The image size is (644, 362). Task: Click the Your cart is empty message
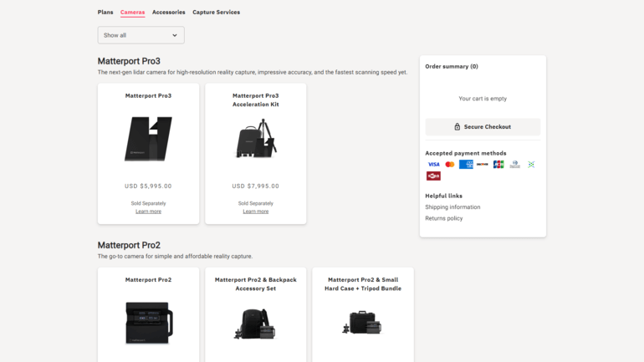point(483,99)
